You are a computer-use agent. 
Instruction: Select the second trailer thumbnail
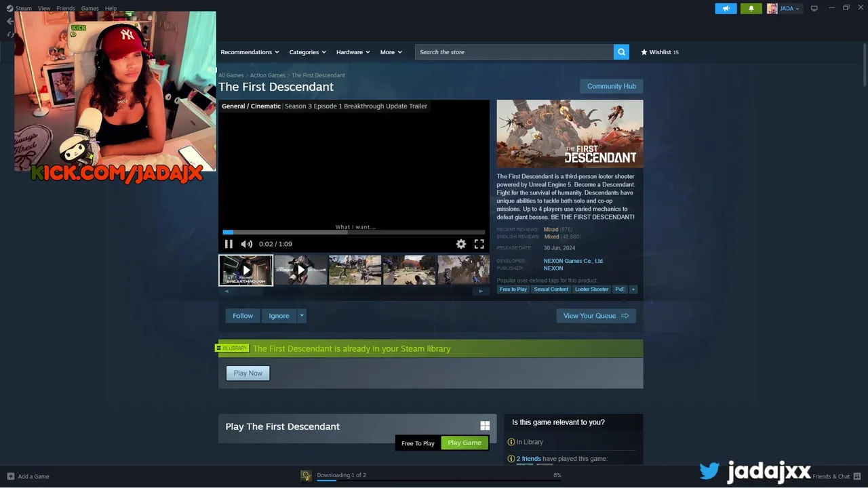pyautogui.click(x=300, y=270)
